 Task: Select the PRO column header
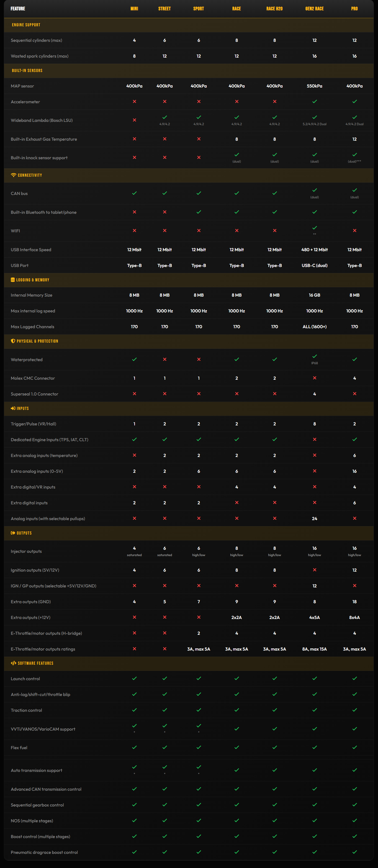tap(354, 9)
